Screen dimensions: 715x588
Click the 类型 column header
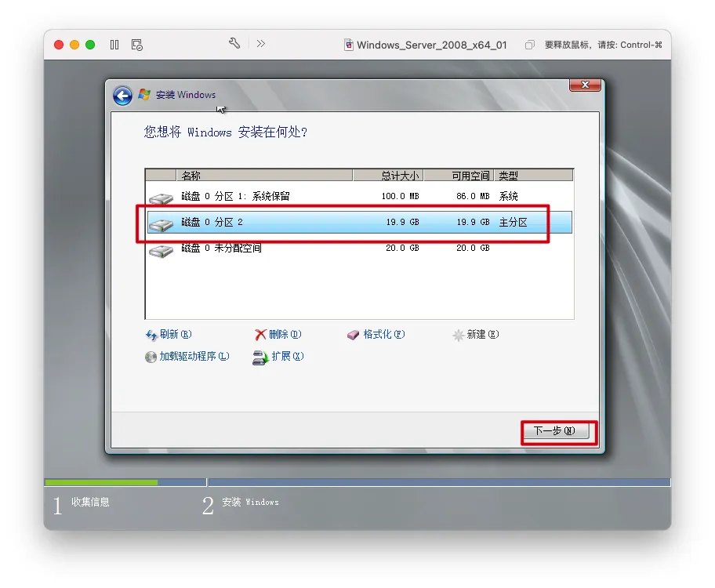534,175
